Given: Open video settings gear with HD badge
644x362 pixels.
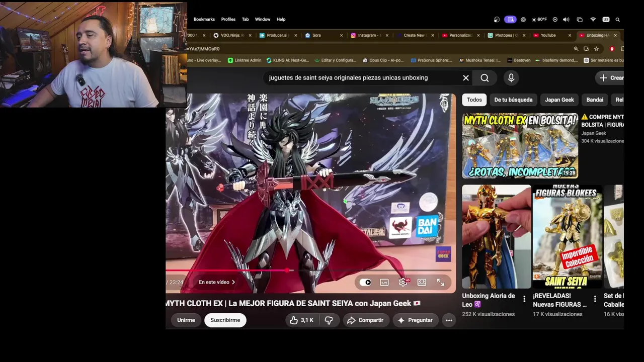Looking at the screenshot, I should [404, 283].
